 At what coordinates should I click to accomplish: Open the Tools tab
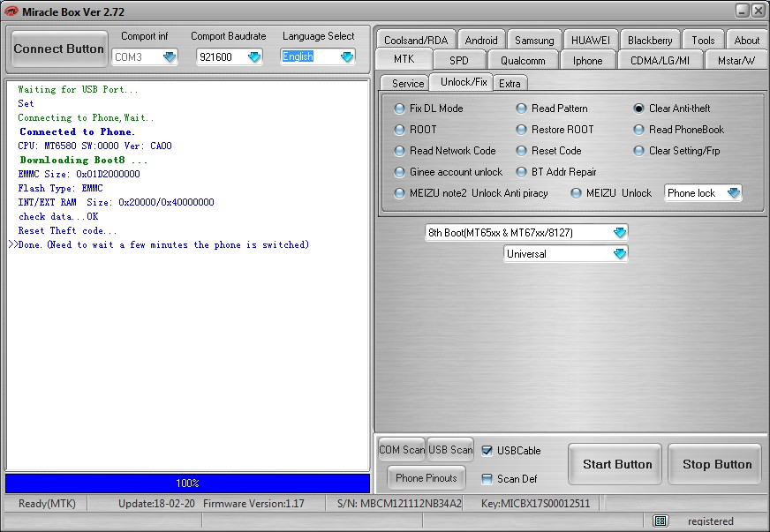click(x=703, y=41)
